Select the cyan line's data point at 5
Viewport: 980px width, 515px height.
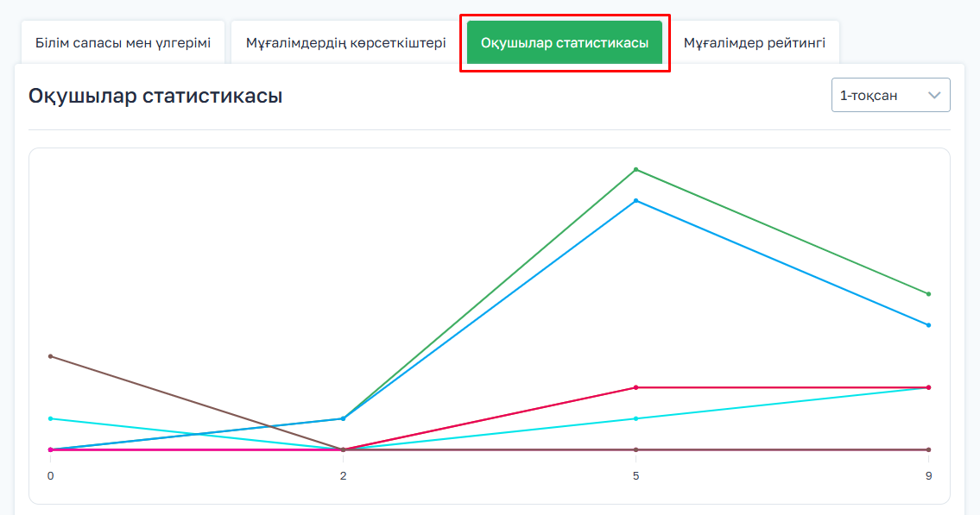click(x=636, y=418)
